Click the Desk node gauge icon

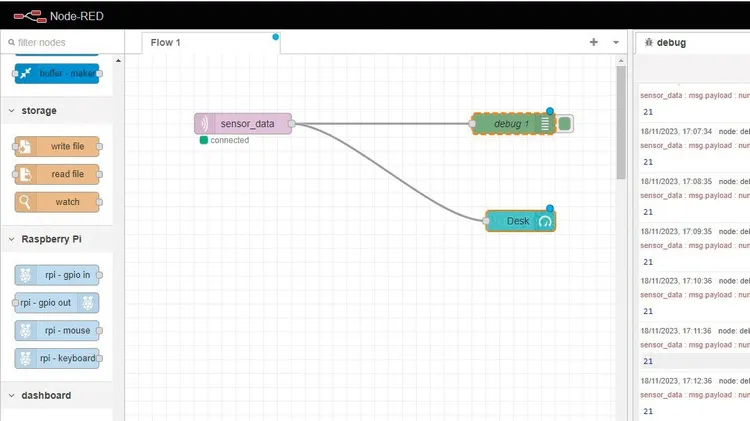545,221
